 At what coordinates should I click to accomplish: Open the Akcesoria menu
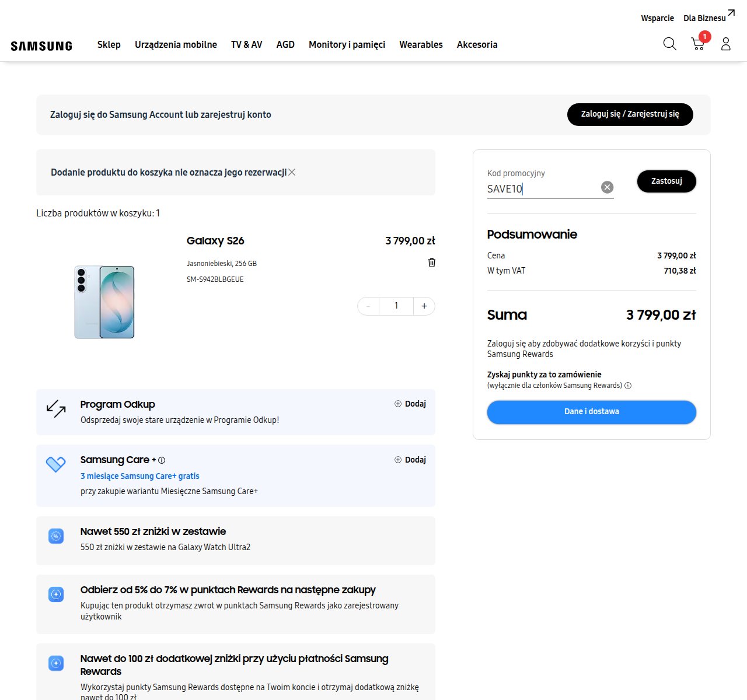click(x=477, y=44)
